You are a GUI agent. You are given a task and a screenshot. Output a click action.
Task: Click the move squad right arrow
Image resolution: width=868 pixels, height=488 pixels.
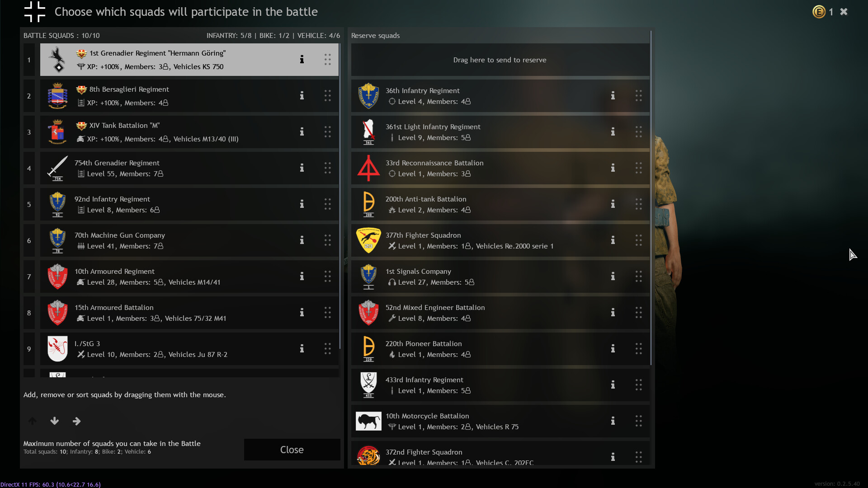pyautogui.click(x=76, y=421)
